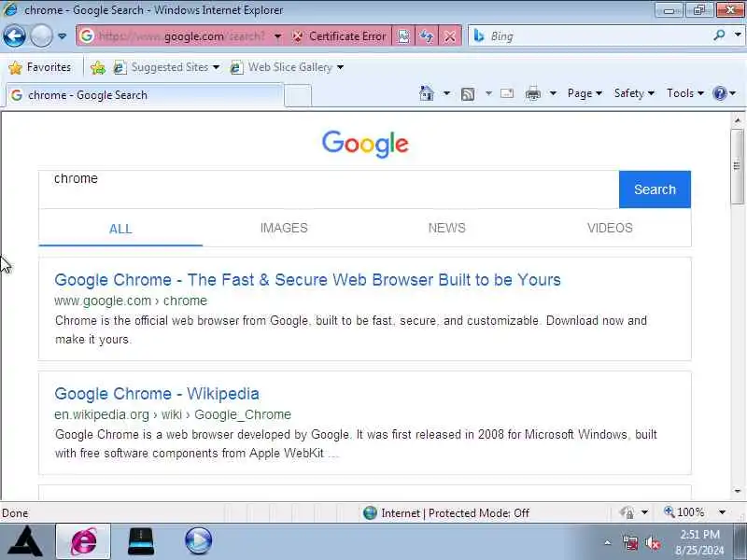Go back with the Back arrow button
This screenshot has height=560, width=747.
point(14,35)
